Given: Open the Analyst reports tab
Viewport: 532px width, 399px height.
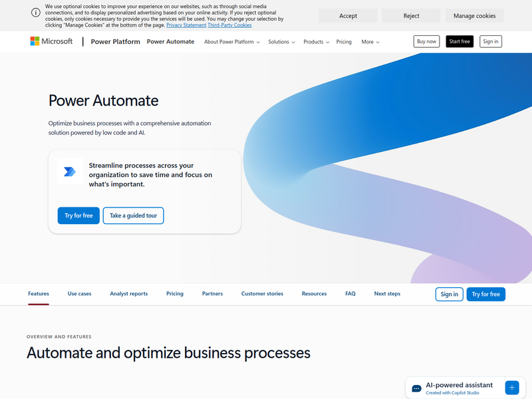Looking at the screenshot, I should tap(129, 294).
